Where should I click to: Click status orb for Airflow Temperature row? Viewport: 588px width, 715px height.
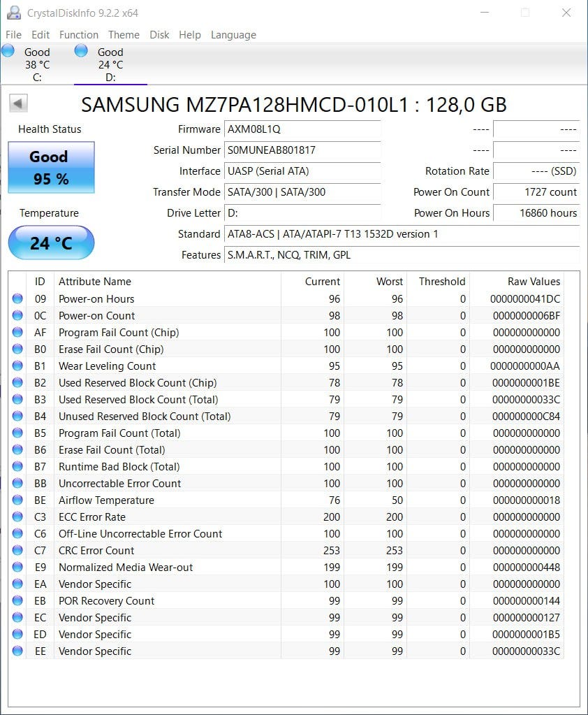(17, 500)
